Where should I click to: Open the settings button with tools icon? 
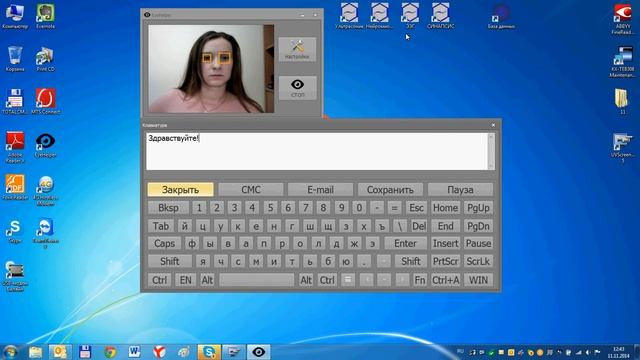(x=297, y=49)
